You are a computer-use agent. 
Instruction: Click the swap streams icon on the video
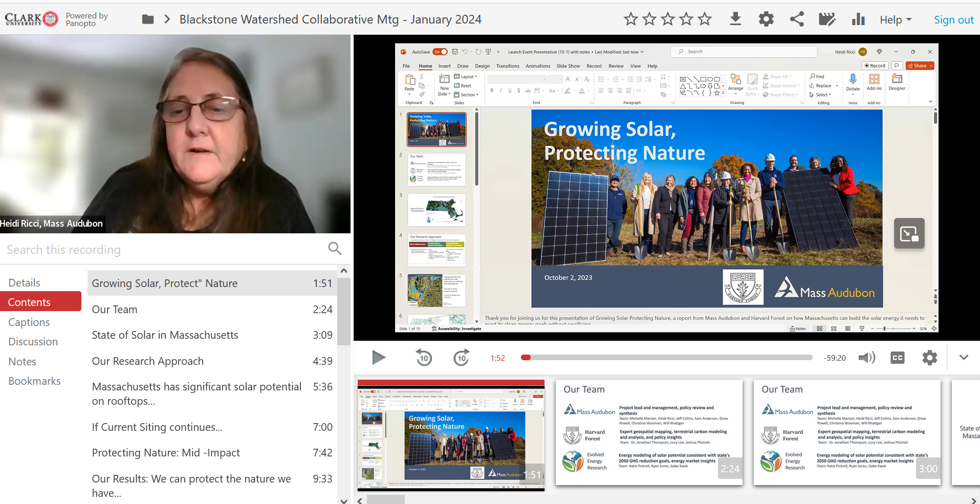[909, 234]
